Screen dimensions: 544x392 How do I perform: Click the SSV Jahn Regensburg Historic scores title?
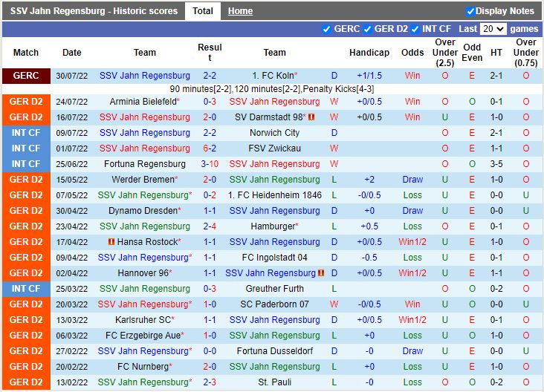point(94,11)
